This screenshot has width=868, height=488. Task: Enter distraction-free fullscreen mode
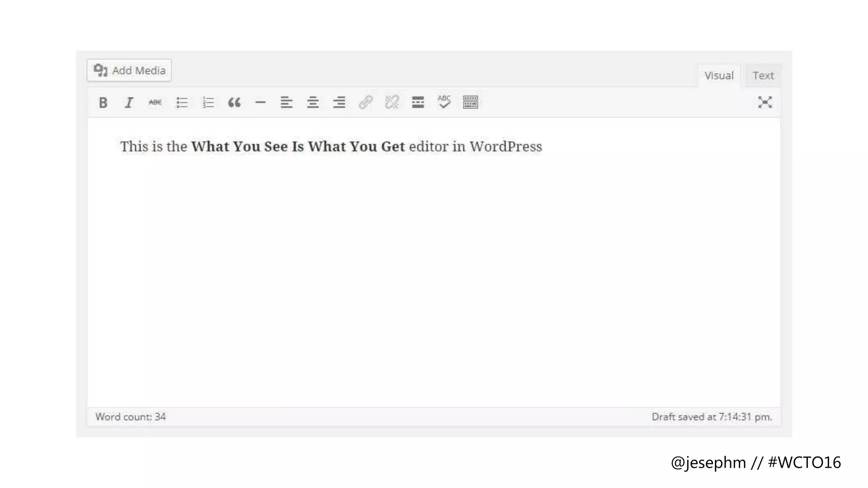pyautogui.click(x=765, y=103)
